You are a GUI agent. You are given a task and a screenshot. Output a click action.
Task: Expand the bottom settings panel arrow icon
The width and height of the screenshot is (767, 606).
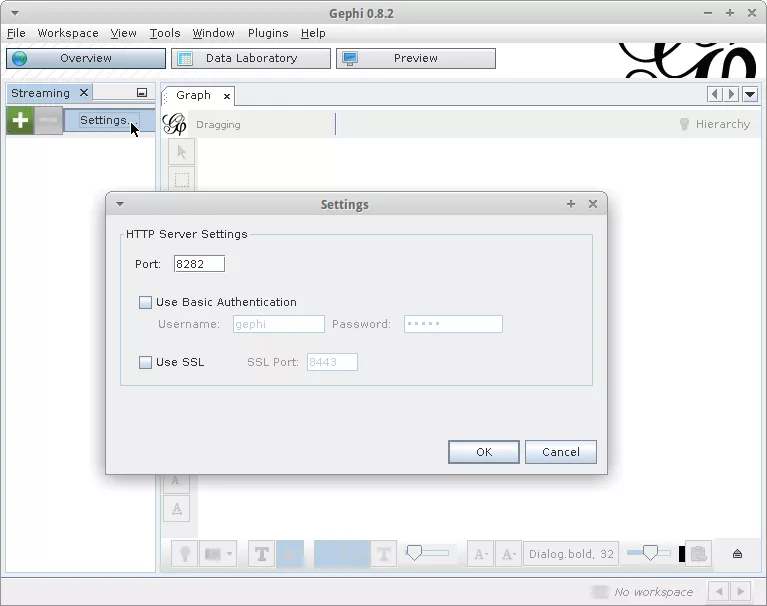pos(738,554)
